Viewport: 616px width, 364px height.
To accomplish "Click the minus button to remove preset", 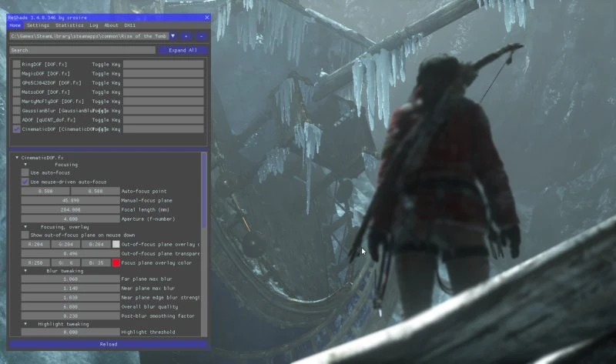I will tap(201, 36).
